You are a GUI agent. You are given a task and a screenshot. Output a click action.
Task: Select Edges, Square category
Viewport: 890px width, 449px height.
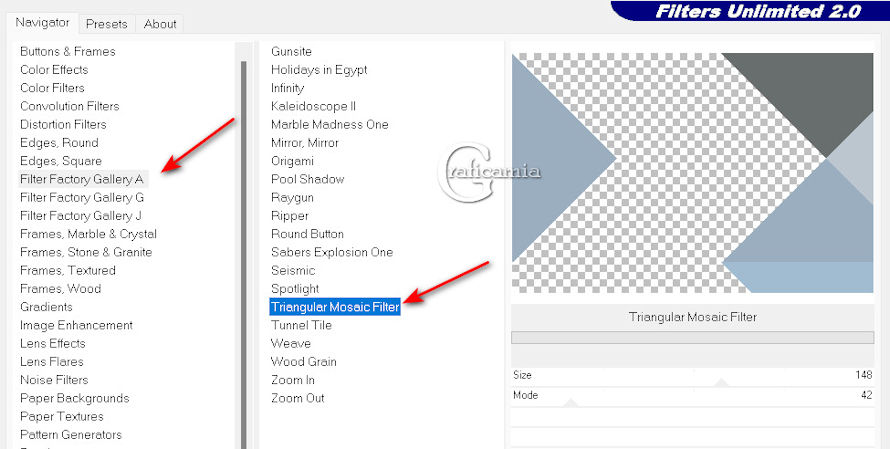coord(61,161)
